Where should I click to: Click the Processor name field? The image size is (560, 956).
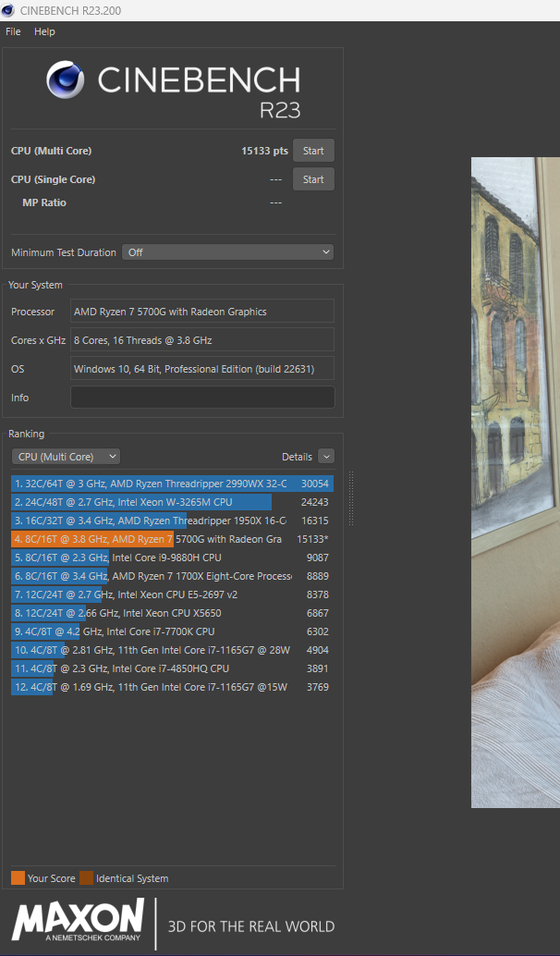[202, 312]
